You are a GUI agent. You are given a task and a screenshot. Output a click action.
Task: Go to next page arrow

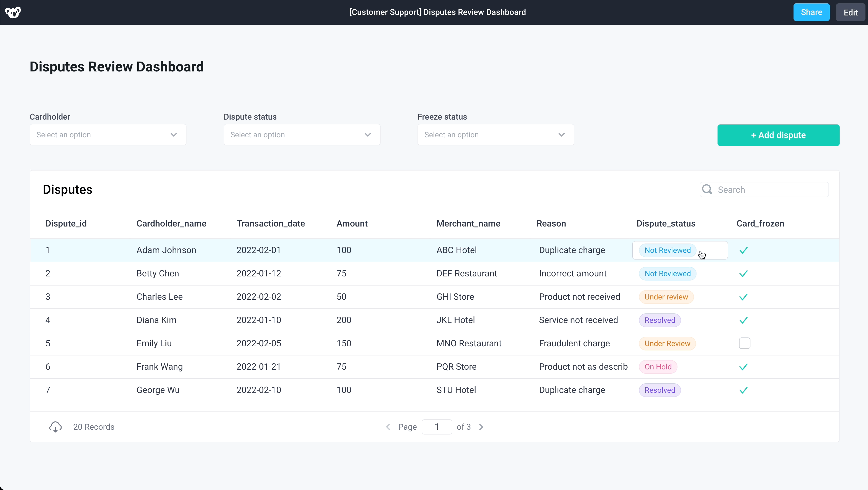click(x=481, y=427)
